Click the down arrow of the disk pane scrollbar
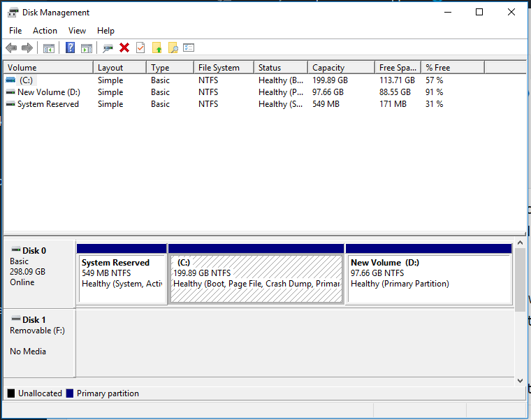Viewport: 531px width, 420px height. click(519, 380)
